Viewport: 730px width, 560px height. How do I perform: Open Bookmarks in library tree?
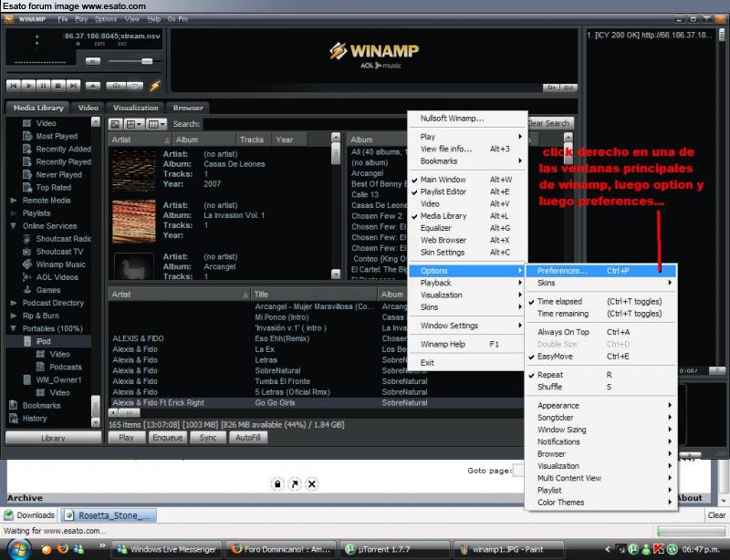point(41,406)
